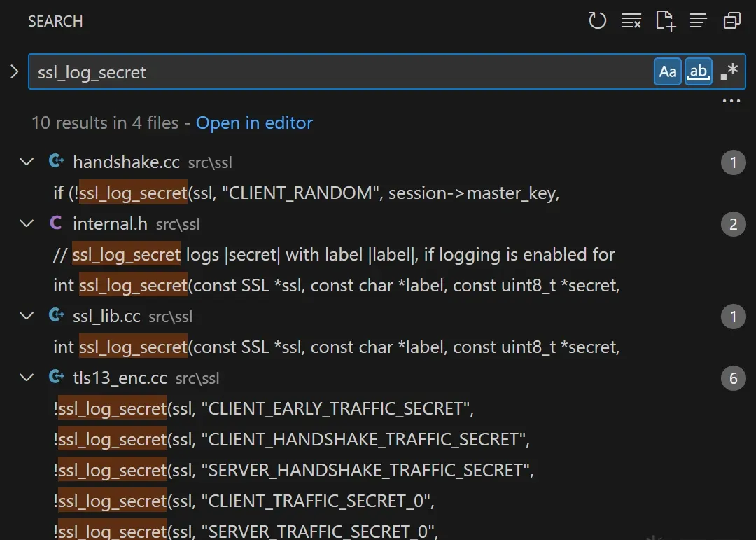756x540 pixels.
Task: Click the '10 results in 4 files' summary
Action: click(105, 123)
